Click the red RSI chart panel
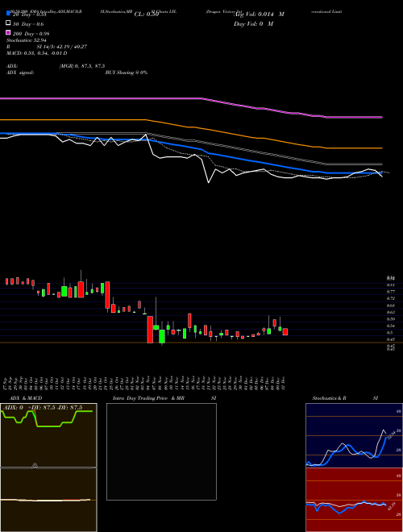 (354, 500)
